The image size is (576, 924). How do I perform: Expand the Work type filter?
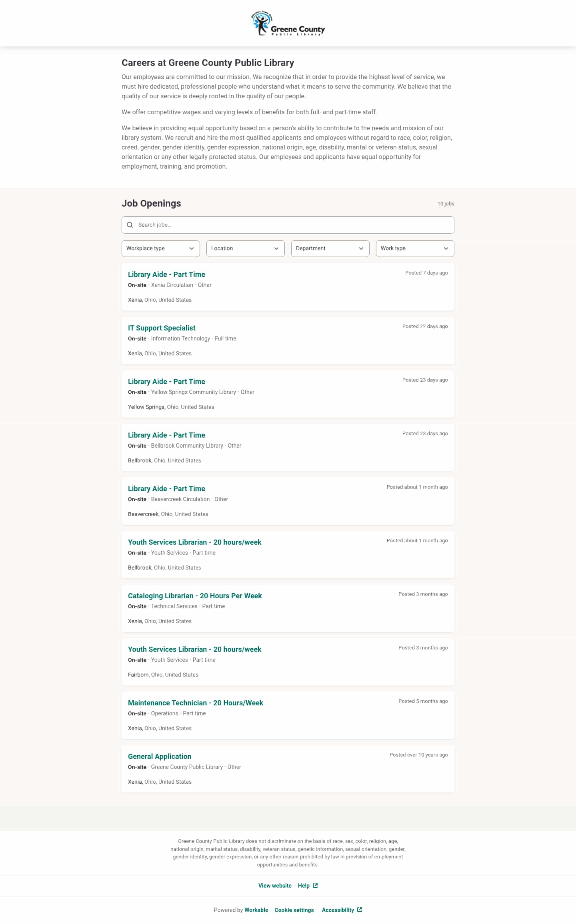(415, 248)
